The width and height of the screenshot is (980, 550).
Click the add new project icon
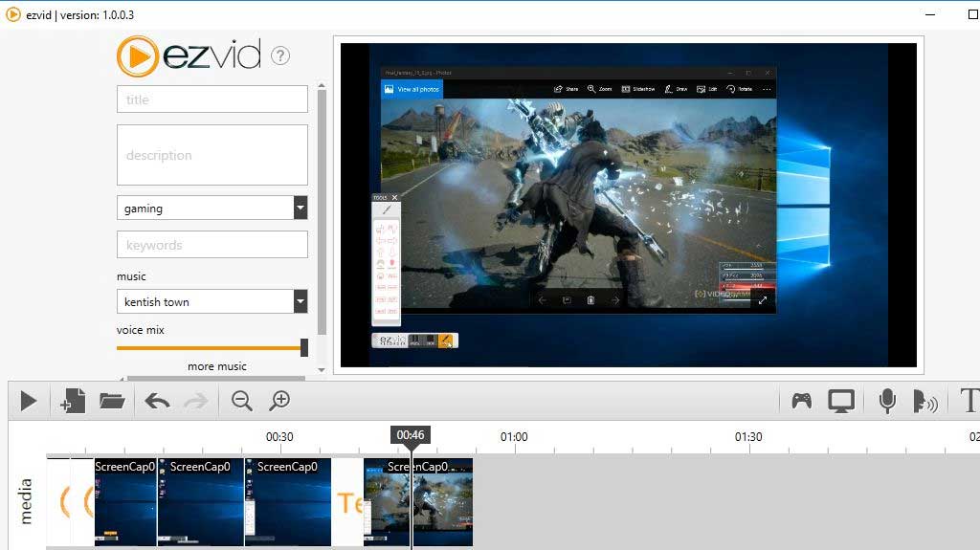pyautogui.click(x=73, y=401)
